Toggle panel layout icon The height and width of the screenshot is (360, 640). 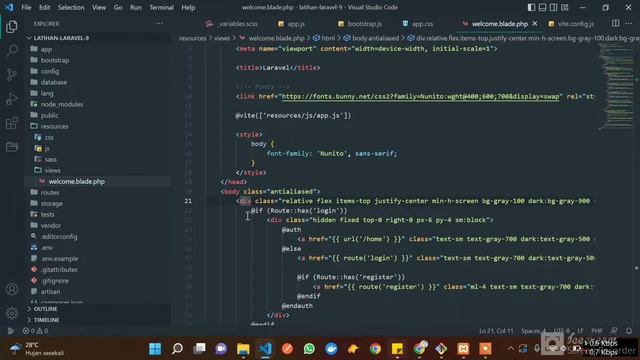(542, 7)
